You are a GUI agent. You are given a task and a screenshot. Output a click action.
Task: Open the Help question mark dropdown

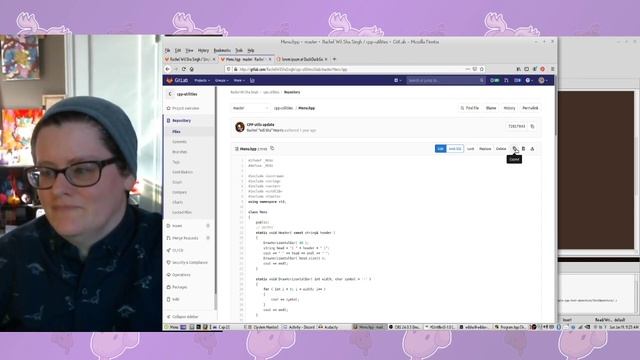click(529, 80)
